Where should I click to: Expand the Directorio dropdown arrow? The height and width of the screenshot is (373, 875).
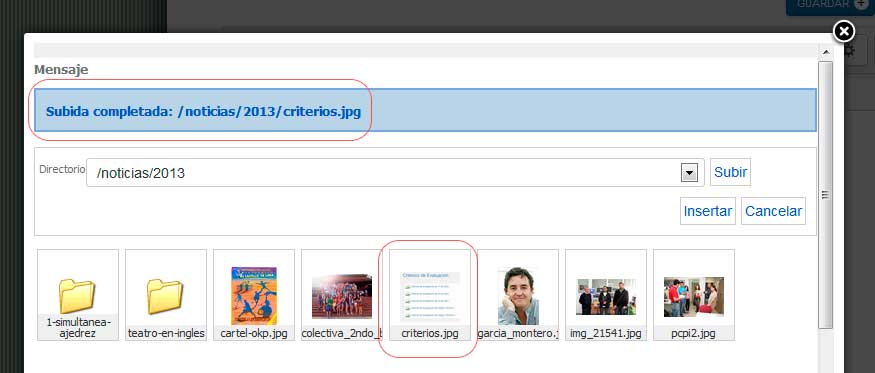(x=690, y=173)
